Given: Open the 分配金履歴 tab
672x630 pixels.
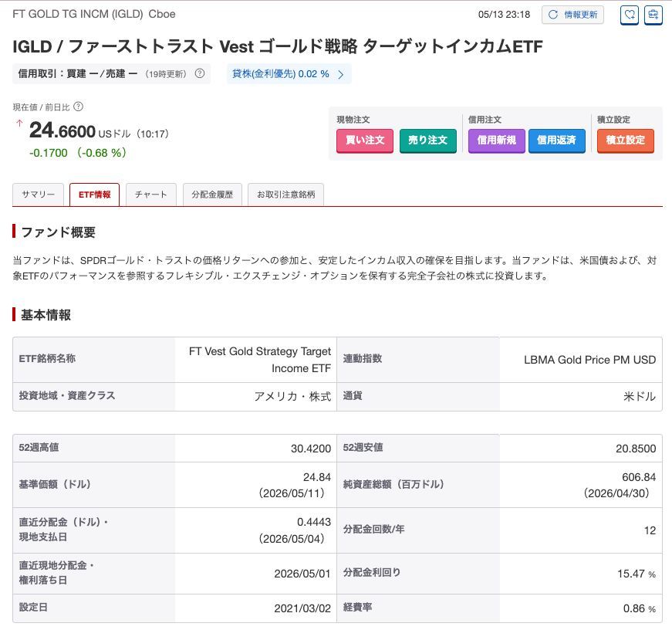Looking at the screenshot, I should click(212, 195).
